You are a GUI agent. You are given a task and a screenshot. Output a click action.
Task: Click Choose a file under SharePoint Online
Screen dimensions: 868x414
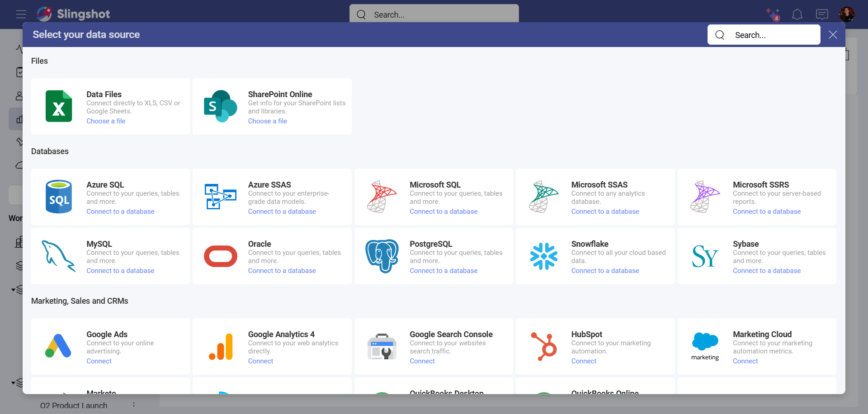(x=267, y=121)
